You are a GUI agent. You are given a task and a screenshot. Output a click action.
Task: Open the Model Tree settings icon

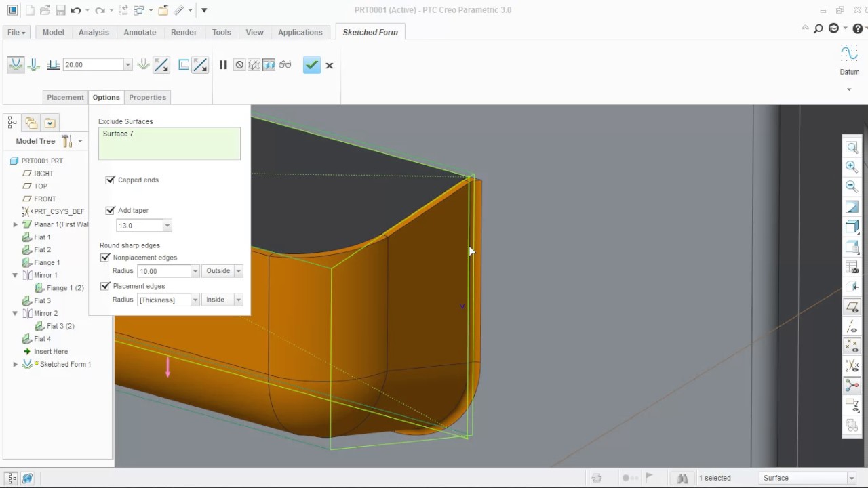(67, 141)
